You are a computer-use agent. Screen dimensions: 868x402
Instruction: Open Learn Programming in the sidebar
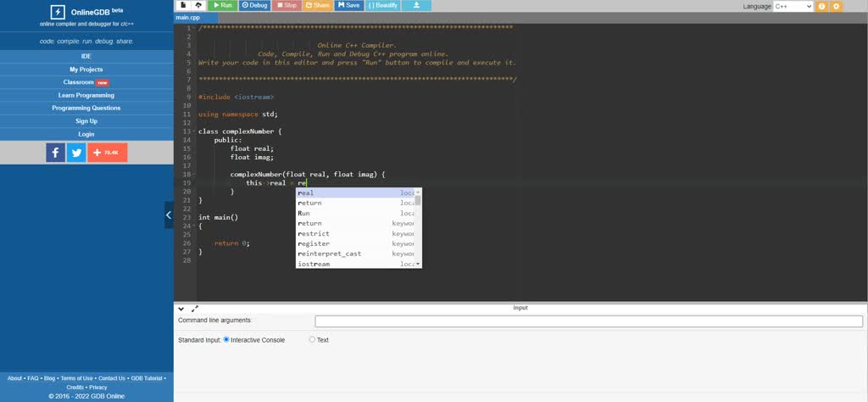[x=86, y=95]
